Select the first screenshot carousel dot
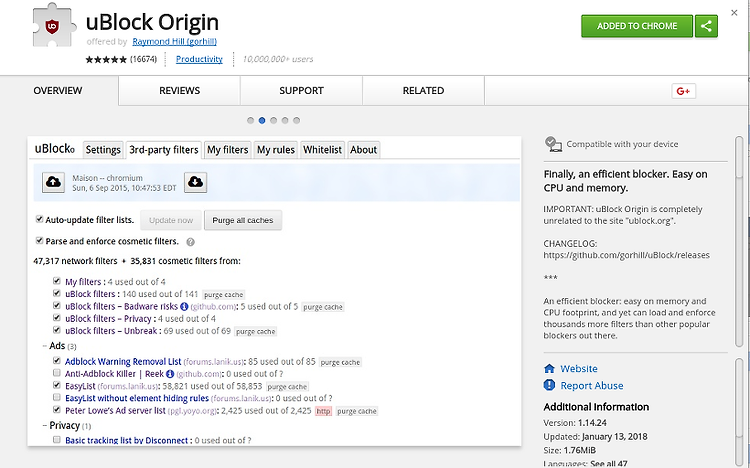The height and width of the screenshot is (468, 750). [x=250, y=121]
